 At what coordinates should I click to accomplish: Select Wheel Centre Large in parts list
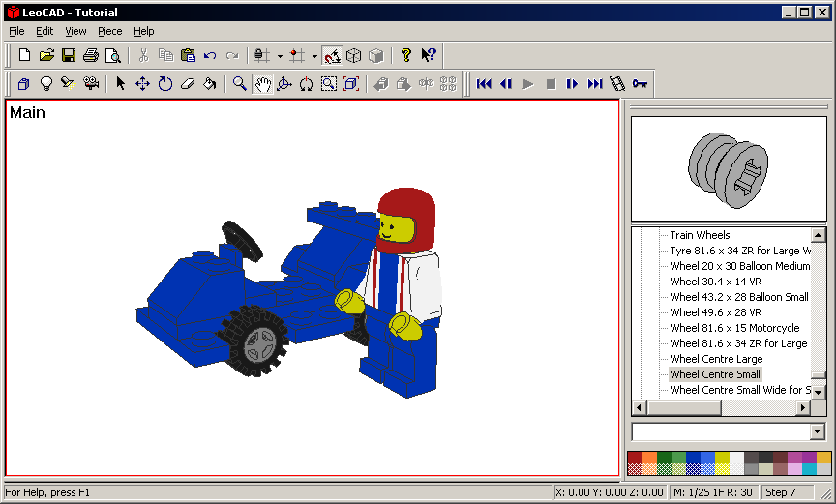click(x=716, y=359)
